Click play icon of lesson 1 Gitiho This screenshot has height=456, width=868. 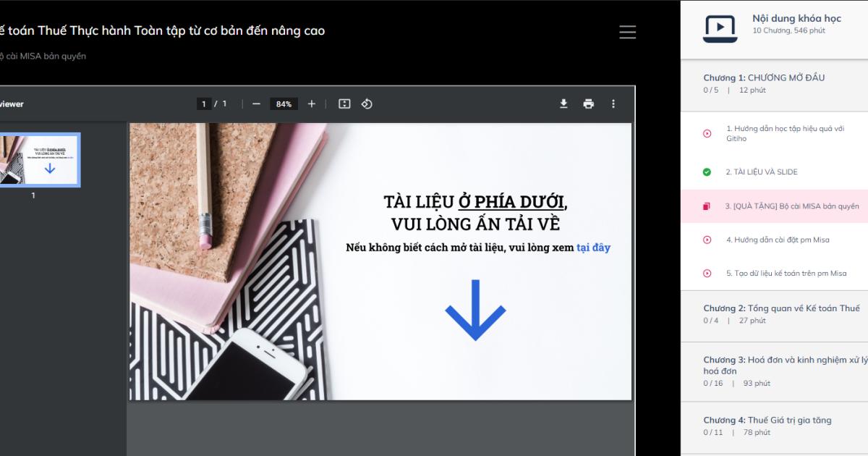coord(707,133)
